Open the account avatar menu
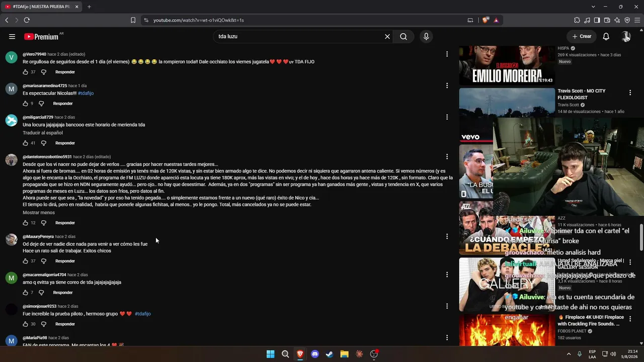Image resolution: width=644 pixels, height=362 pixels. [x=626, y=36]
